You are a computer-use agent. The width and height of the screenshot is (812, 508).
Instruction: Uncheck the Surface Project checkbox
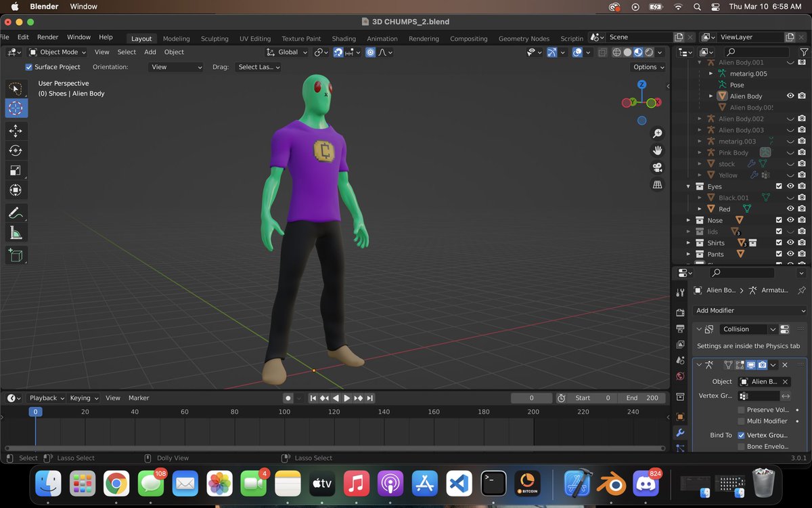[28, 67]
